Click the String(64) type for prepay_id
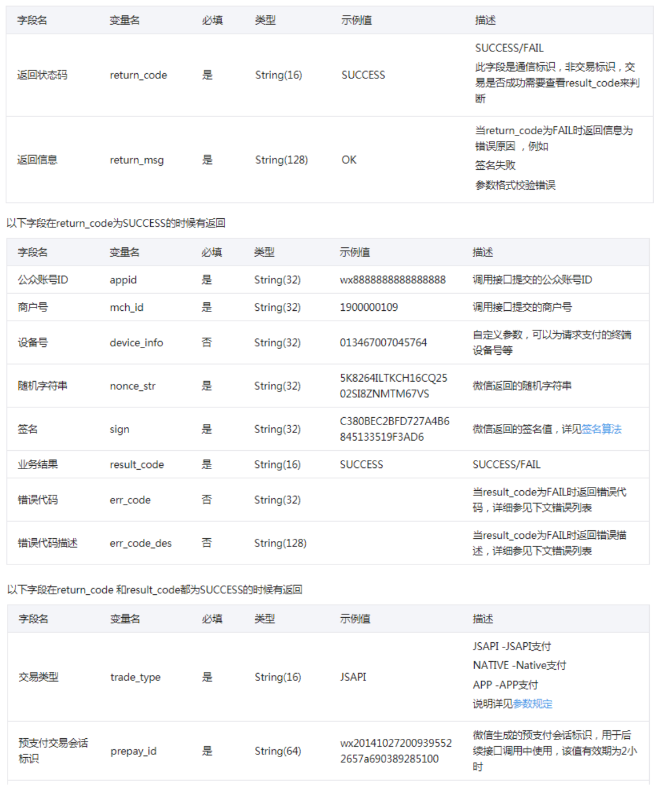This screenshot has height=812, width=656. (278, 751)
